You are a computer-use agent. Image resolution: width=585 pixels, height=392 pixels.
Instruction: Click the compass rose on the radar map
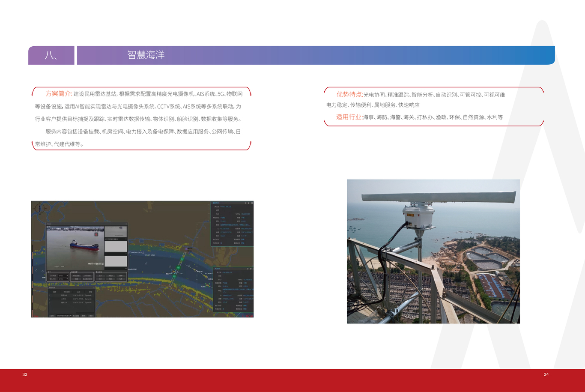tap(39, 208)
